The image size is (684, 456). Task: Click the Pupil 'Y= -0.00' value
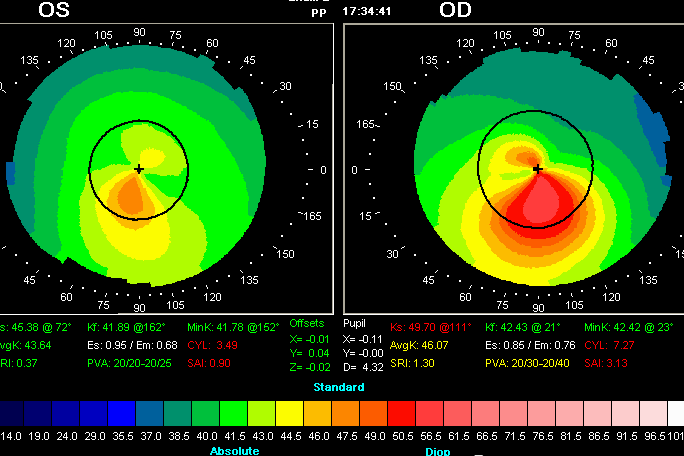[363, 353]
